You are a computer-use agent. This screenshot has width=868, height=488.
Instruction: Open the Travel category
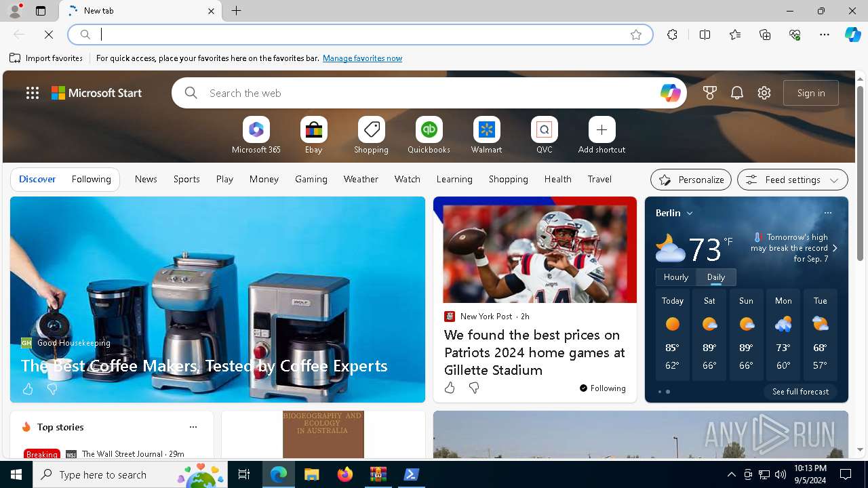[x=599, y=179]
